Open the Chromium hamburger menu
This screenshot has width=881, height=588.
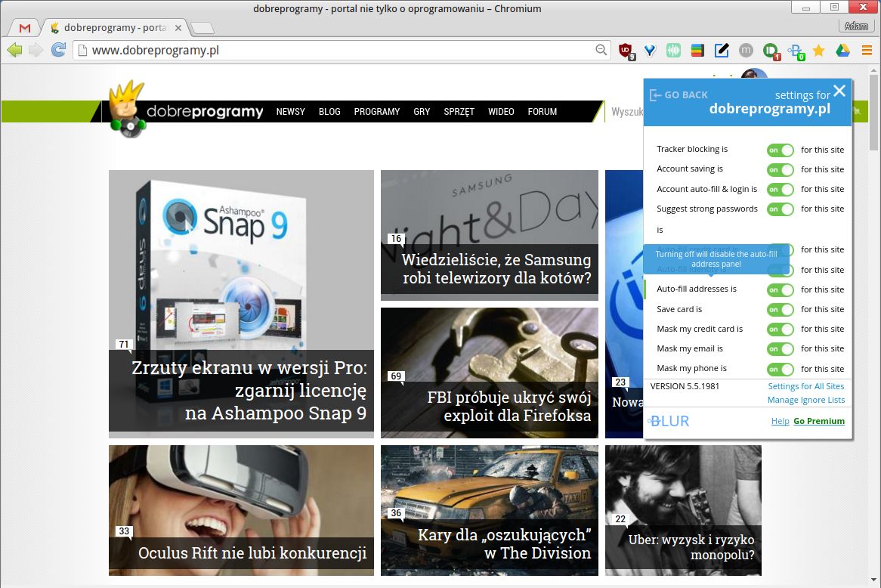tap(867, 51)
